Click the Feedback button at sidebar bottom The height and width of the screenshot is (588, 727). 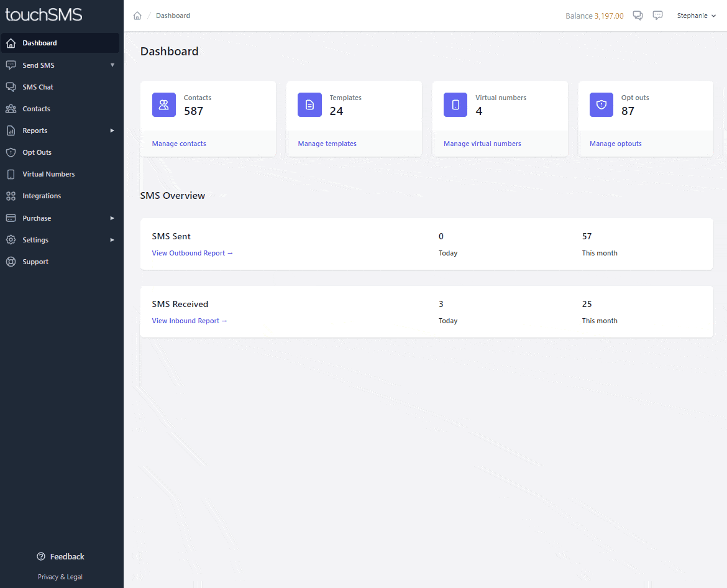coord(61,556)
